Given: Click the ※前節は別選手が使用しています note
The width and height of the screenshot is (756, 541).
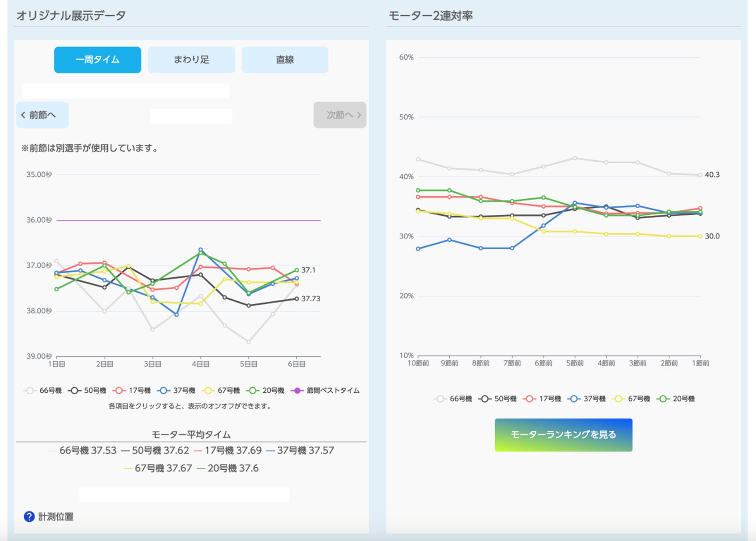Looking at the screenshot, I should click(x=90, y=148).
